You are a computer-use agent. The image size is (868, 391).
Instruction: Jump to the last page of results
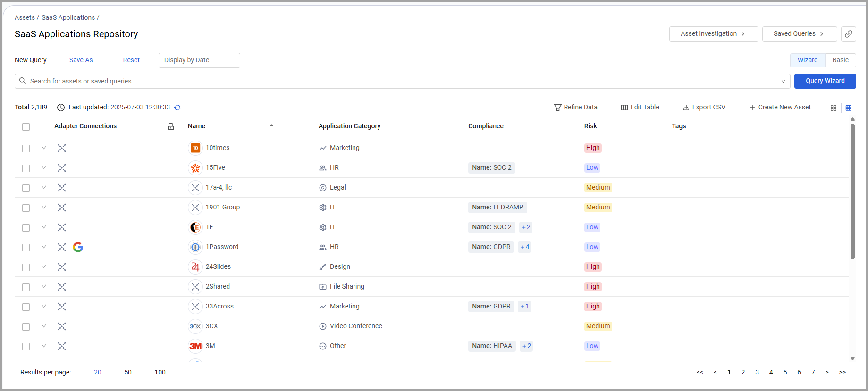tap(843, 373)
